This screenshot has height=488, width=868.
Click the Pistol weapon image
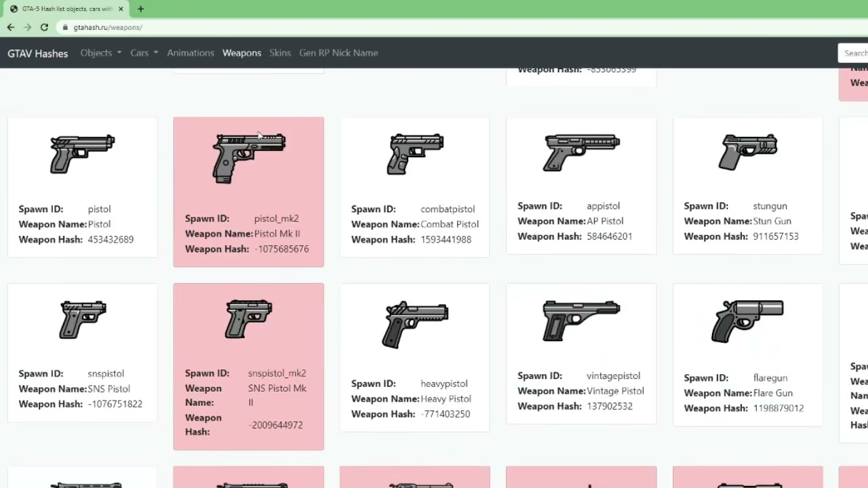click(82, 155)
